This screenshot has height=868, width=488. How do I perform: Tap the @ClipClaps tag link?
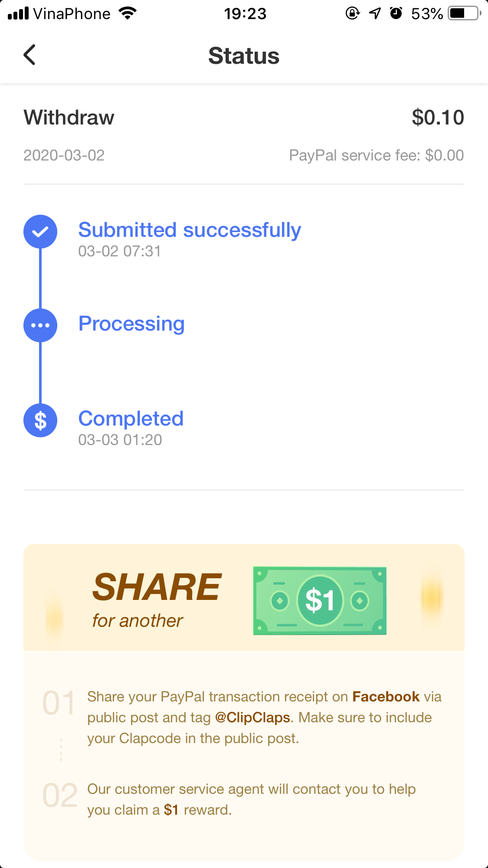tap(252, 717)
